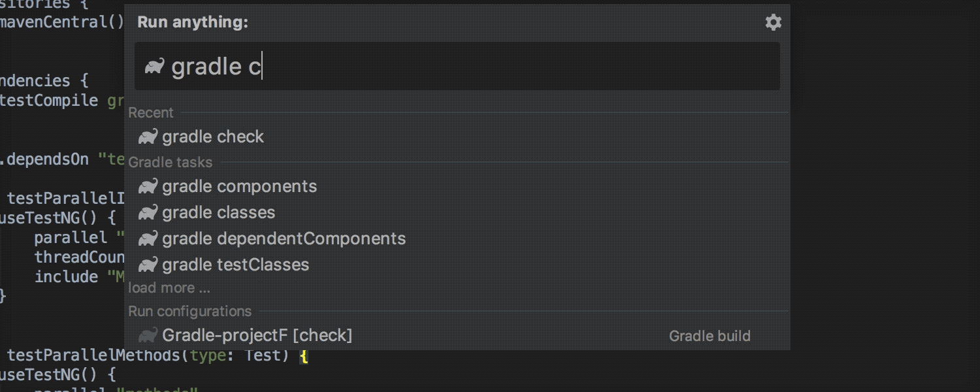Image resolution: width=980 pixels, height=392 pixels.
Task: Click elephant icon beside gradle classes
Action: (148, 212)
